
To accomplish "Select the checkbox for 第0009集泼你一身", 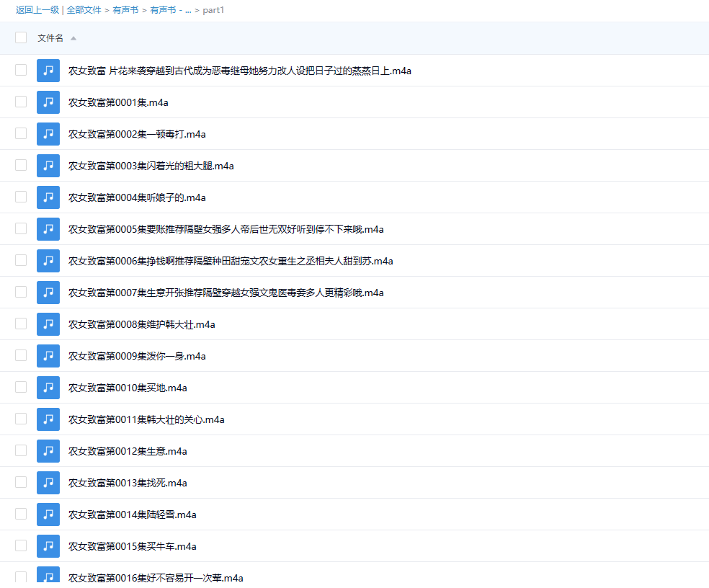I will [x=20, y=355].
